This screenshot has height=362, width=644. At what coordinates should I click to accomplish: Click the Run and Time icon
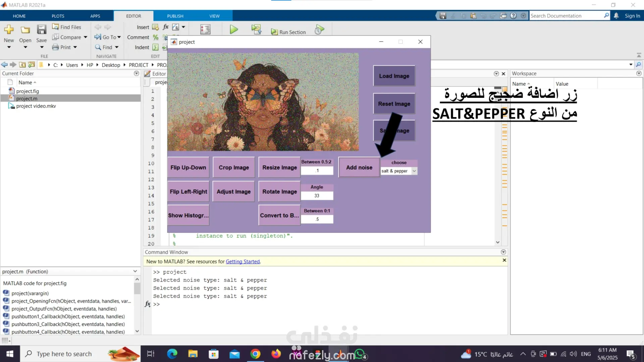pos(319,29)
